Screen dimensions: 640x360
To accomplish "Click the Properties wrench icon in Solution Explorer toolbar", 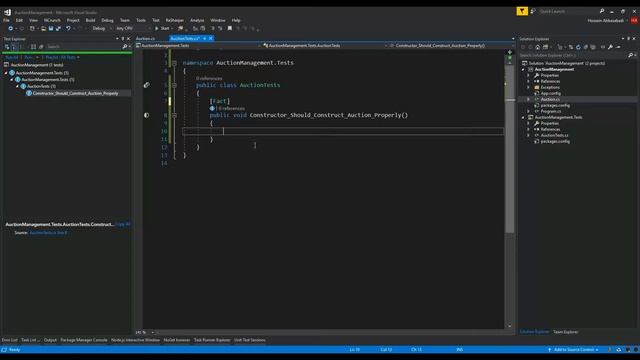I will pyautogui.click(x=610, y=47).
